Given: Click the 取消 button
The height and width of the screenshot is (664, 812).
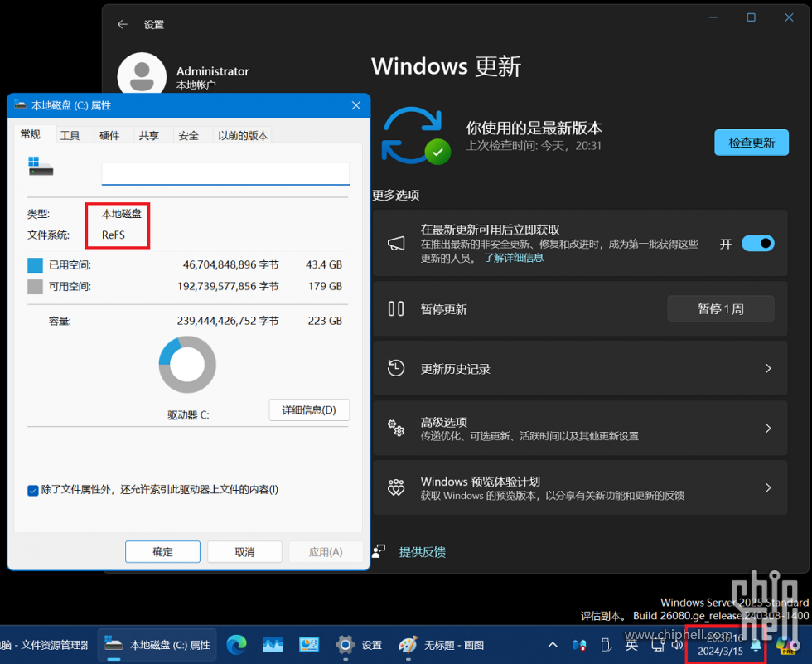Looking at the screenshot, I should pos(244,551).
